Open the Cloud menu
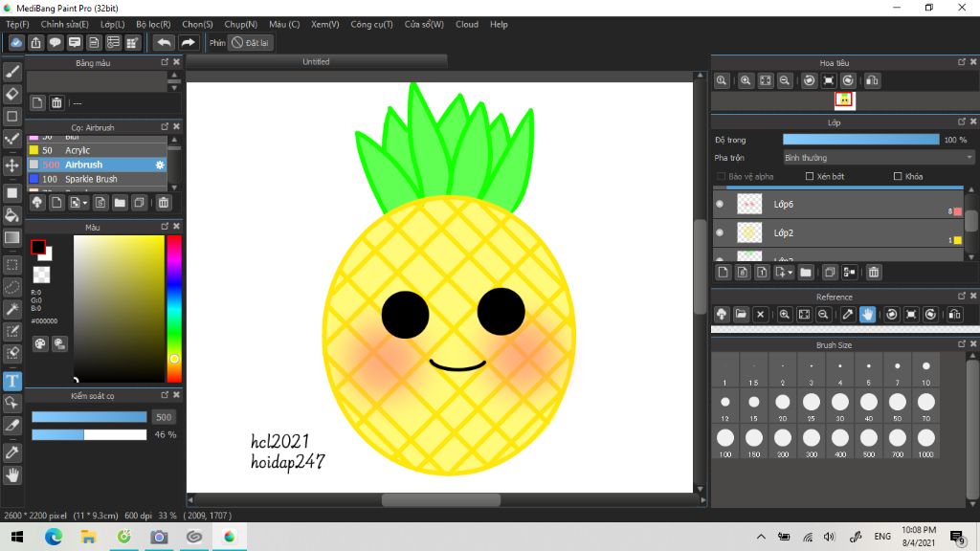Screen dimensions: 980x551 coord(467,24)
